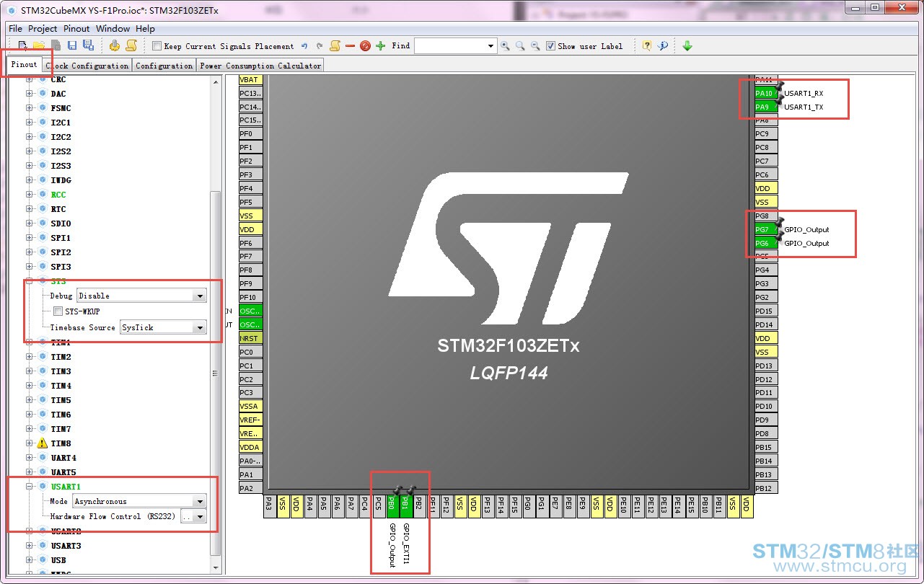
Task: Expand the SPI1 tree node
Action: coord(30,238)
